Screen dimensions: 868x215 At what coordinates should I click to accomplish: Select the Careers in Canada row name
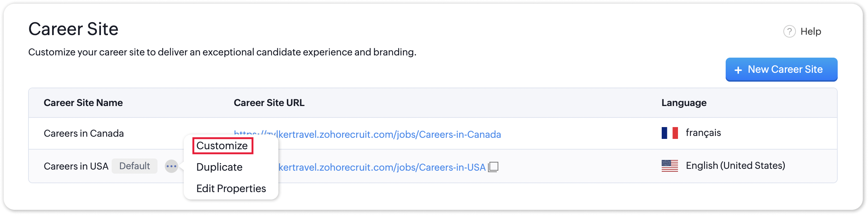(84, 133)
